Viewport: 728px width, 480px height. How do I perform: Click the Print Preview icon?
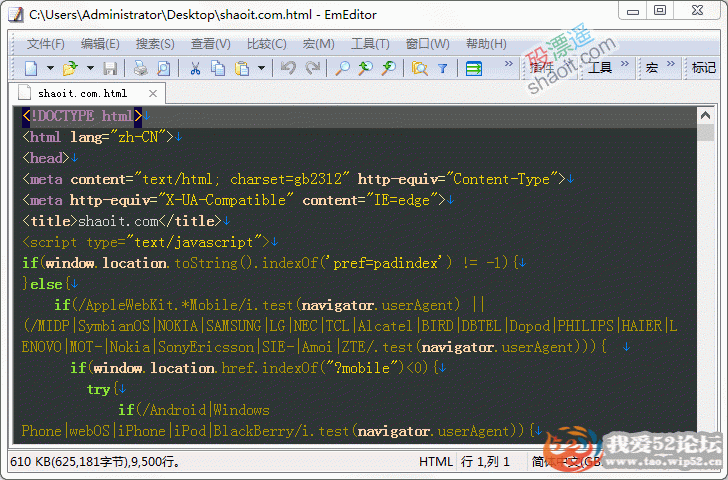(163, 68)
